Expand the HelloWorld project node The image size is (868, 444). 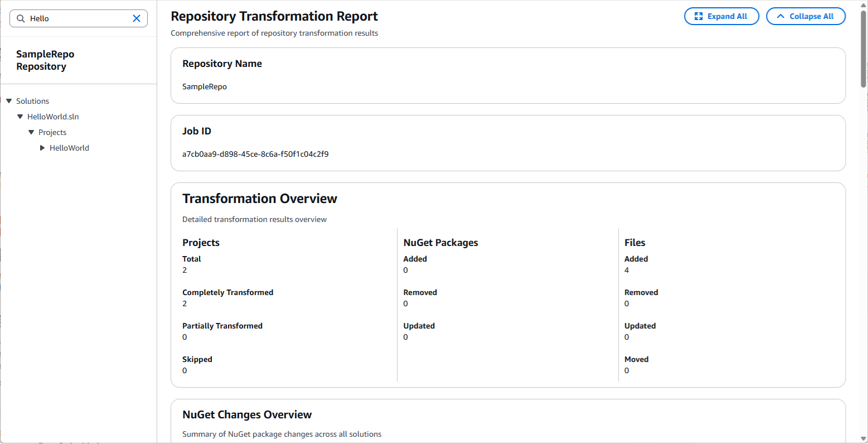[x=42, y=147]
